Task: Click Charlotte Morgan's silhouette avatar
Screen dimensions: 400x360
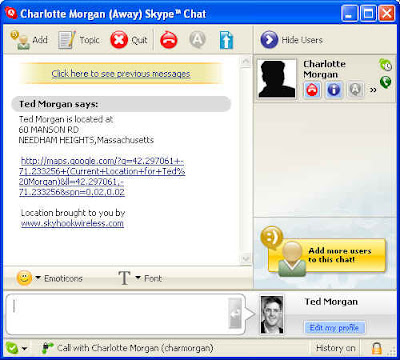Action: click(277, 79)
